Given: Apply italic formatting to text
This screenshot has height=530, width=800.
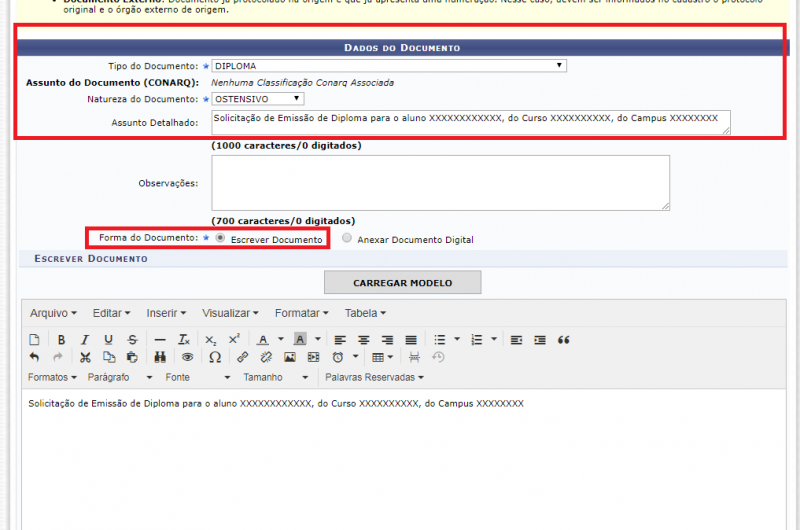Looking at the screenshot, I should (x=85, y=340).
